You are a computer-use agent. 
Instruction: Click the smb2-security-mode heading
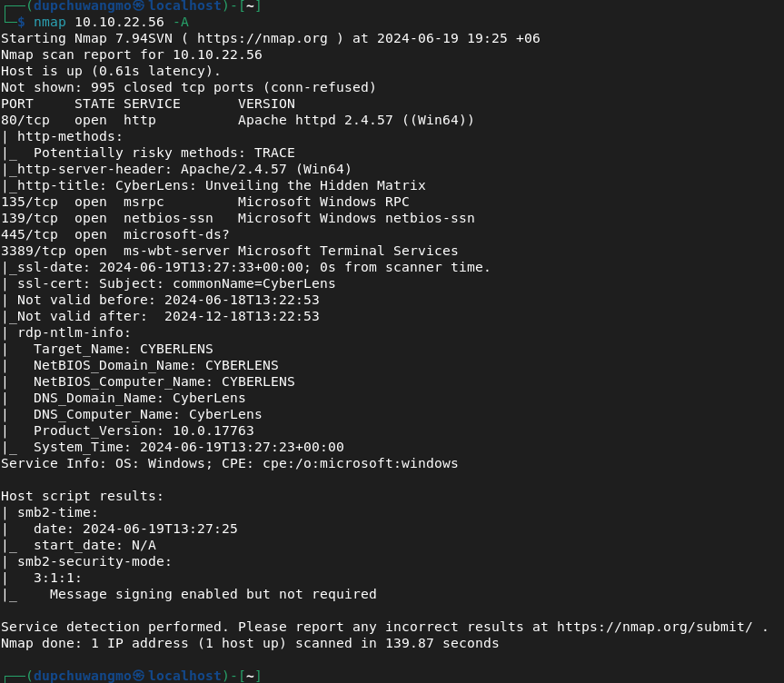(x=94, y=561)
